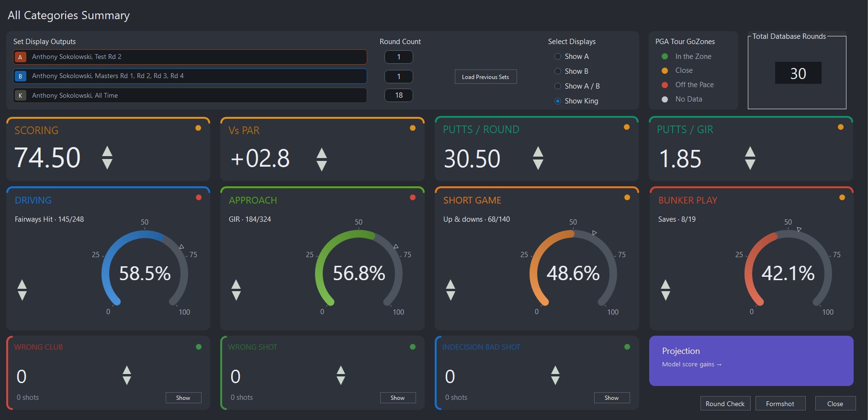Click the BUNKER PLAY 42.1% gauge
This screenshot has height=420, width=868.
pos(788,268)
